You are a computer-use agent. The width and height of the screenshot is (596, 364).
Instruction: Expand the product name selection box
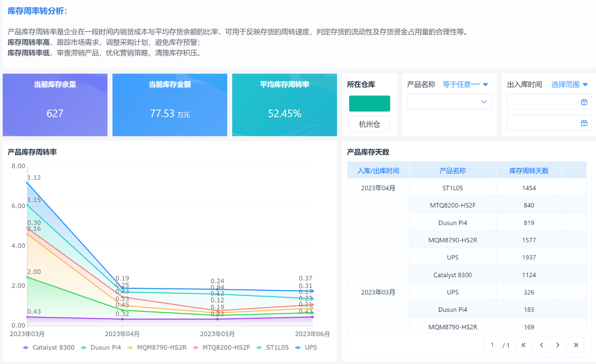point(449,102)
